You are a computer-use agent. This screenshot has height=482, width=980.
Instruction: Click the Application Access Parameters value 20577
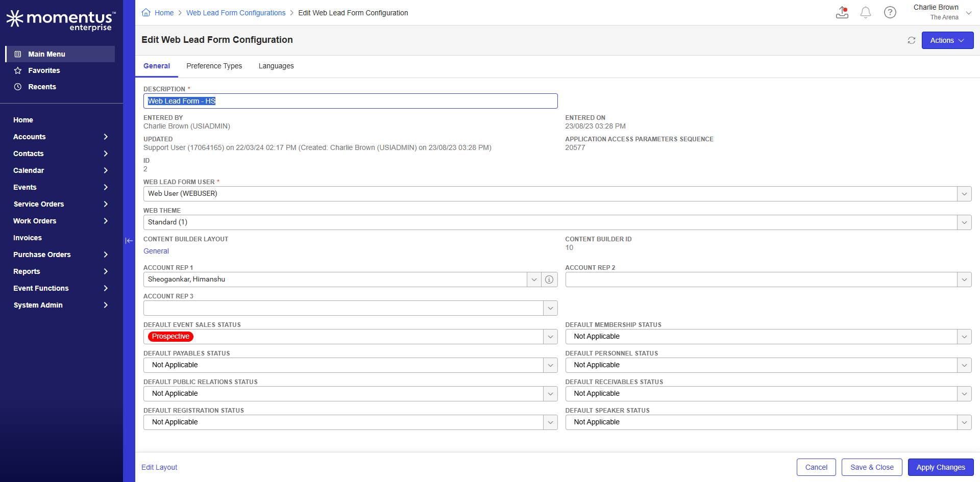pos(575,147)
